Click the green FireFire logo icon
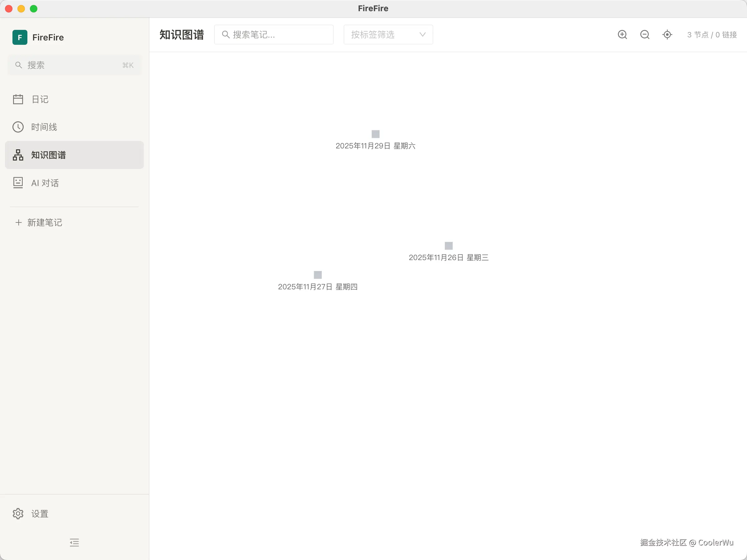 (x=20, y=37)
